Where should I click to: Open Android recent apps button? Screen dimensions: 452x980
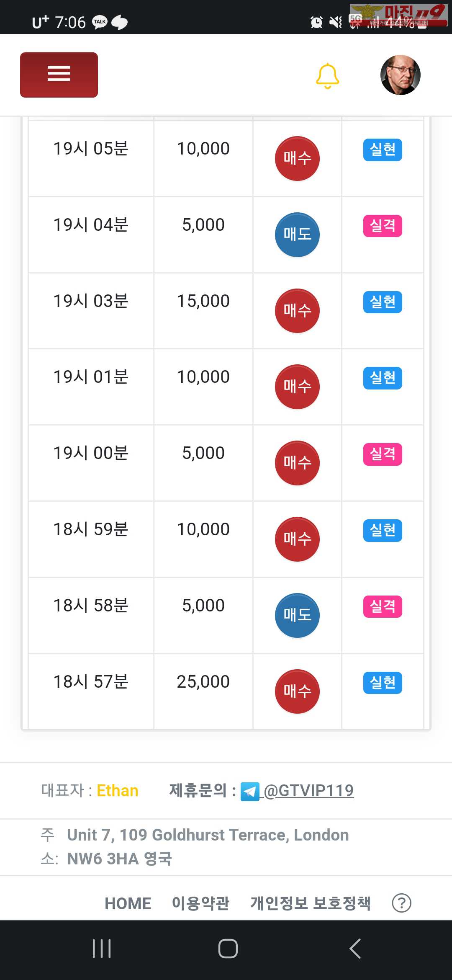coord(102,949)
